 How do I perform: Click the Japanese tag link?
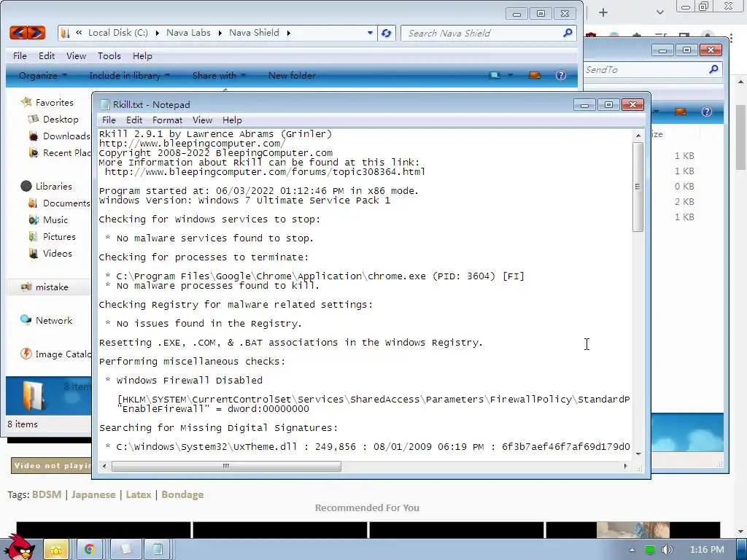93,494
